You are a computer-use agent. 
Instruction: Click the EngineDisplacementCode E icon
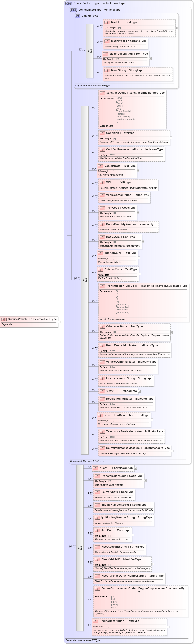point(97,589)
